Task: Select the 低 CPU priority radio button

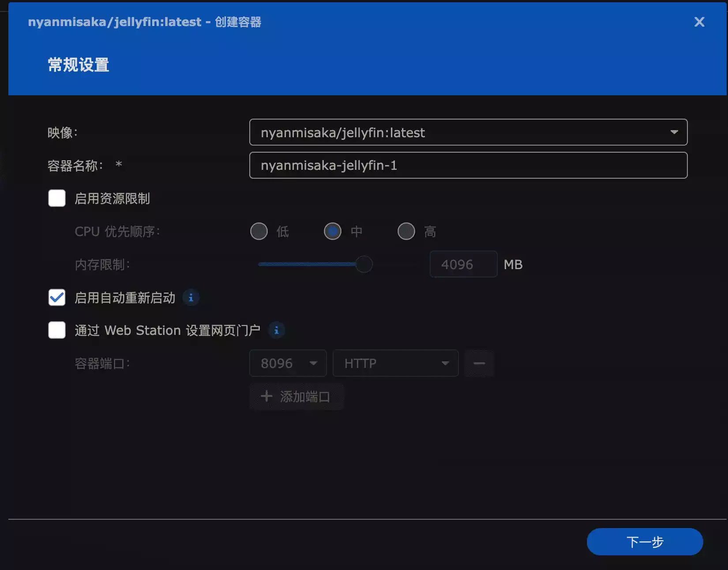Action: pos(259,231)
